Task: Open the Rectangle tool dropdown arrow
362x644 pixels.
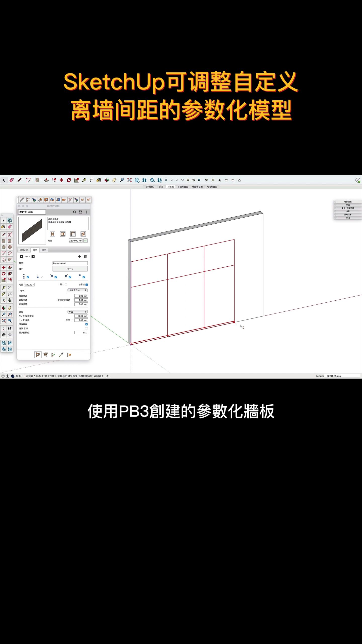Action: point(41,180)
